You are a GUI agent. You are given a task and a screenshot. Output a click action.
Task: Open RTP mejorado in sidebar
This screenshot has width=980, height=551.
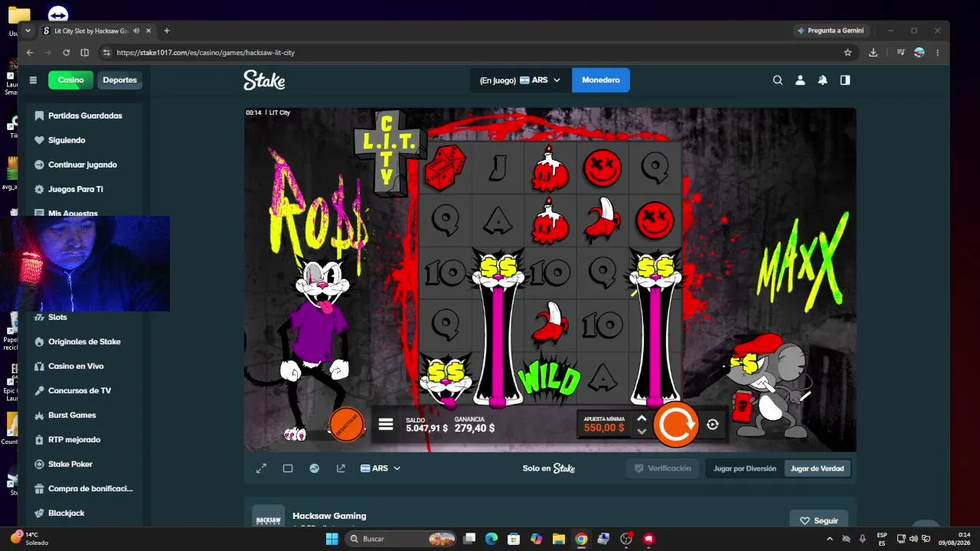tap(84, 439)
